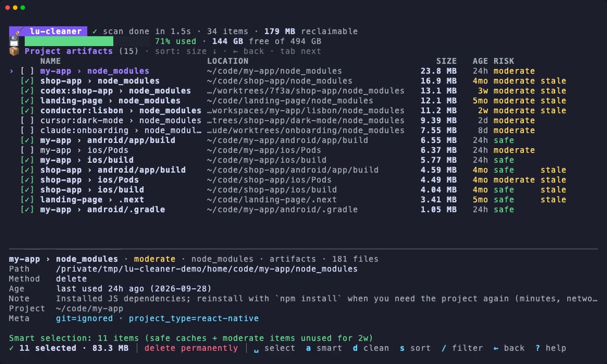Viewport: 607px width, 364px height.
Task: Click the 'project_type=react-native' meta value
Action: (194, 318)
